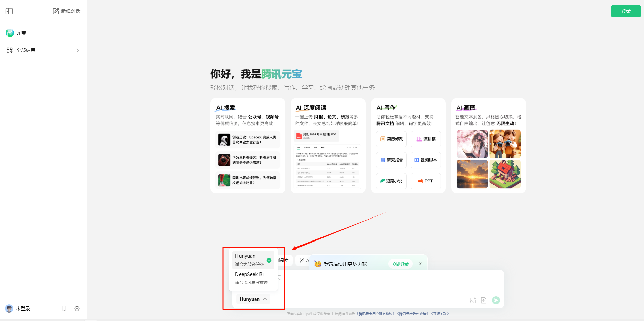Click the 新建对话 new chat icon
644x321 pixels.
(56, 11)
